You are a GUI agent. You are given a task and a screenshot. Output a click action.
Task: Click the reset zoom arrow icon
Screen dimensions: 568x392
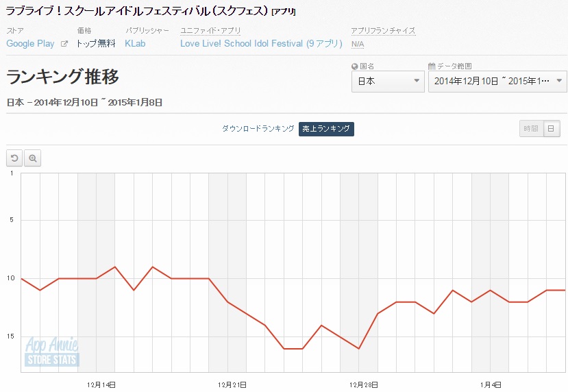coord(14,158)
